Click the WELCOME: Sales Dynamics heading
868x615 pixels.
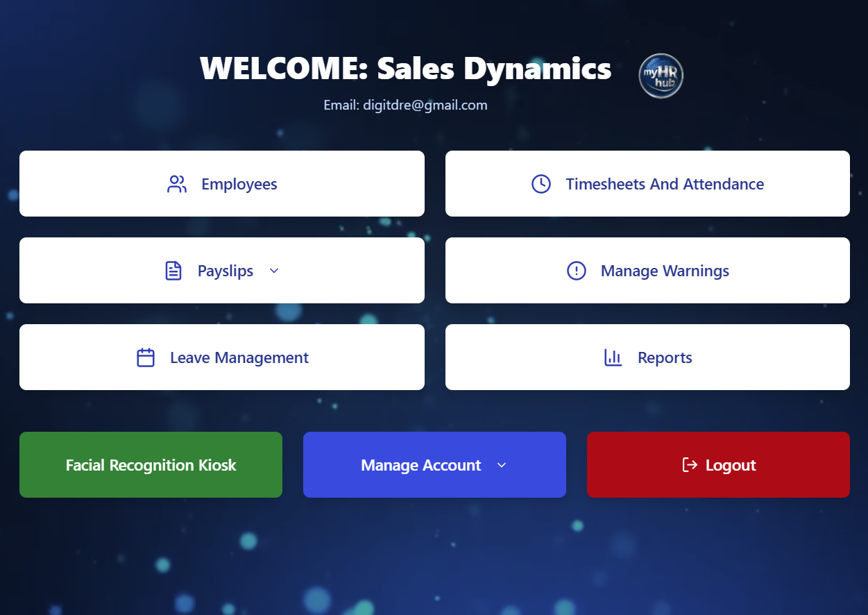406,68
